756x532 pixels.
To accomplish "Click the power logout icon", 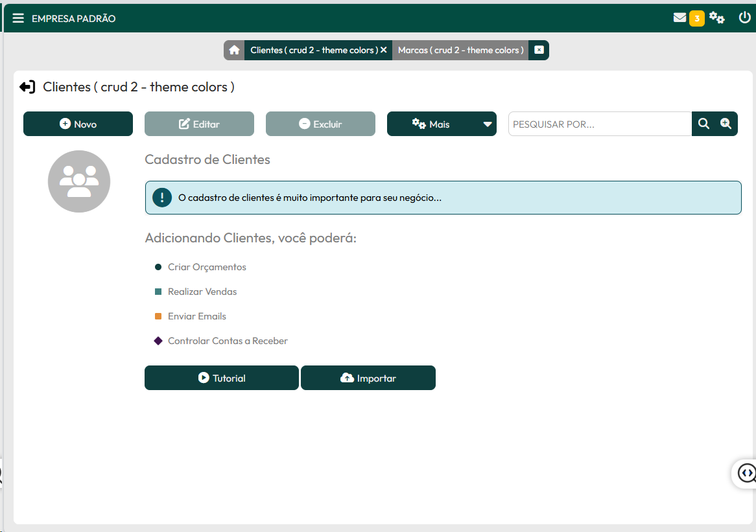I will coord(744,17).
